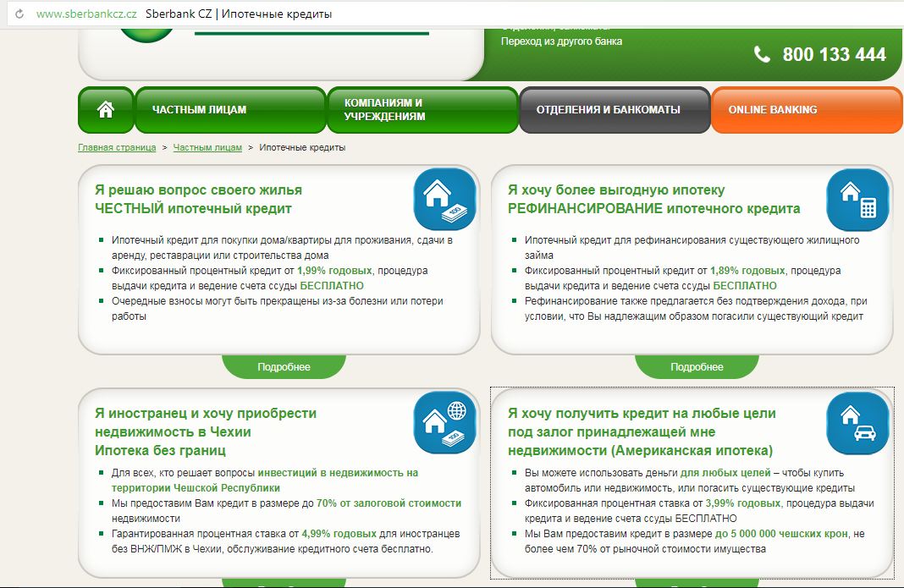
Task: Open the home page house icon tab
Action: point(106,109)
